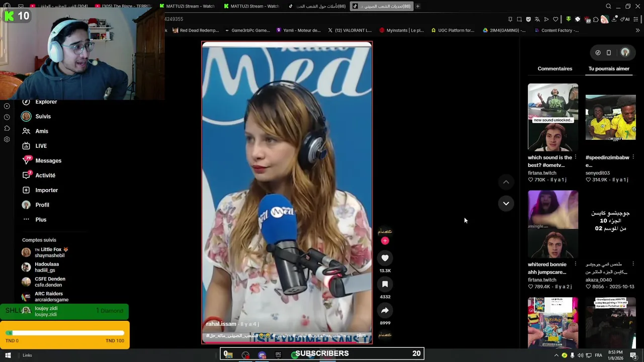Open Messages in the sidebar
Image resolution: width=644 pixels, height=362 pixels.
(42, 160)
